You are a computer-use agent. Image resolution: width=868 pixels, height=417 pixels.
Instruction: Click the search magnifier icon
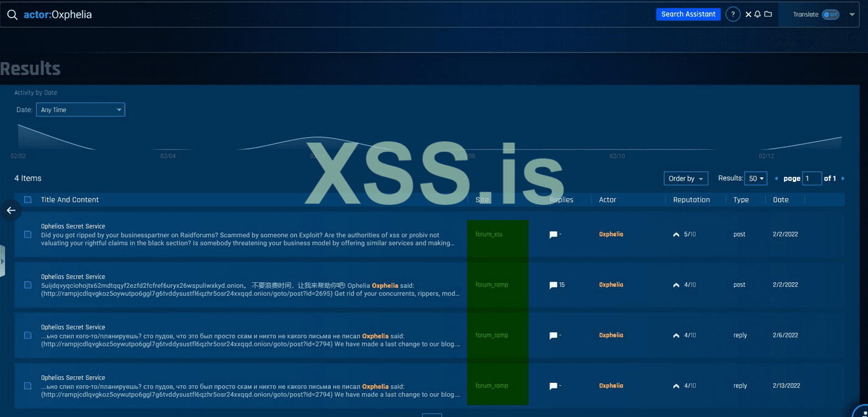pyautogui.click(x=12, y=15)
